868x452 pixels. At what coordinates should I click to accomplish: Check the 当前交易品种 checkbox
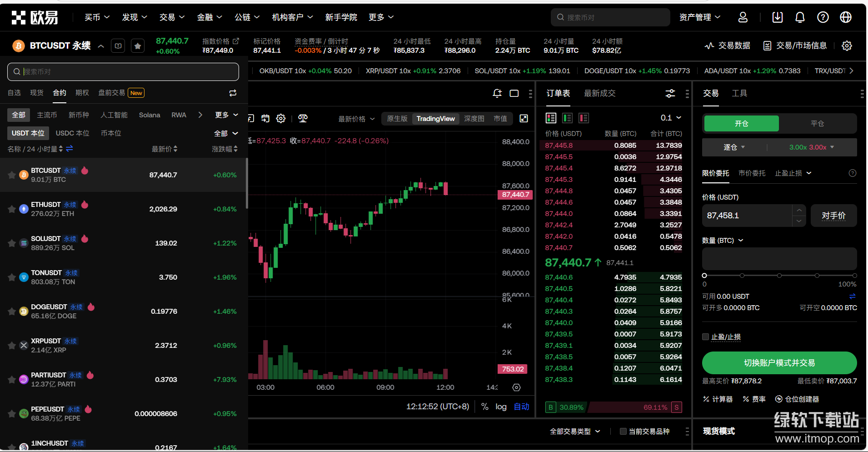(623, 432)
